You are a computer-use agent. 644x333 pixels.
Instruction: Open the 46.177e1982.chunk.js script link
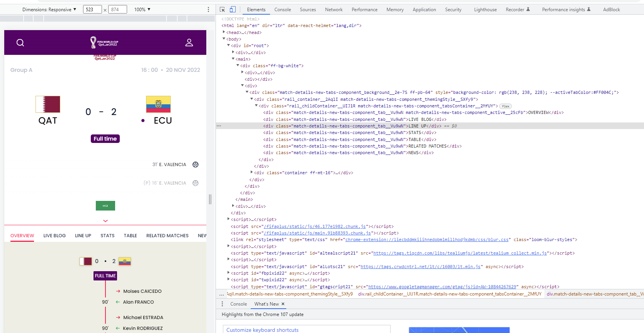(315, 226)
